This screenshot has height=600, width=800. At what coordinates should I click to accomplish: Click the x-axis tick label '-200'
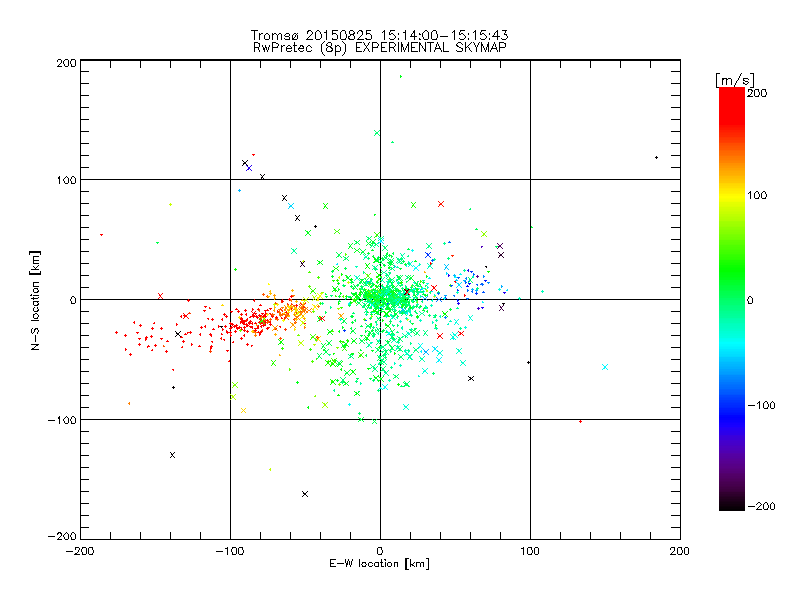click(80, 551)
